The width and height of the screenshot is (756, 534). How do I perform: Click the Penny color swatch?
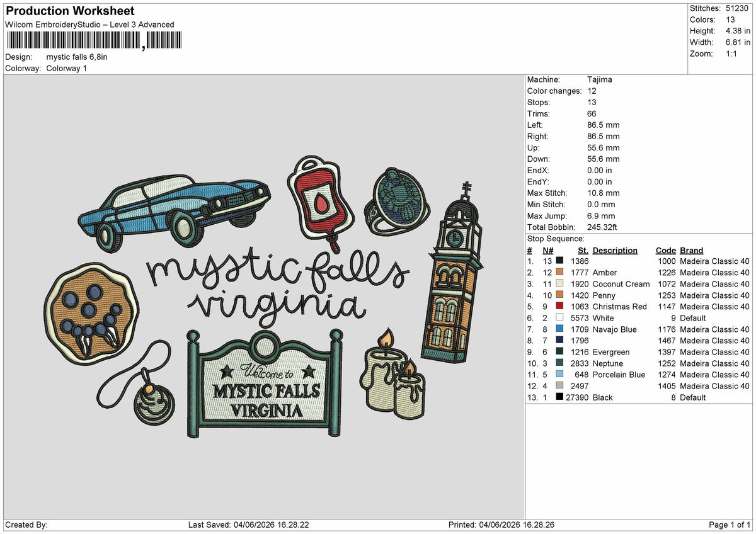(559, 295)
